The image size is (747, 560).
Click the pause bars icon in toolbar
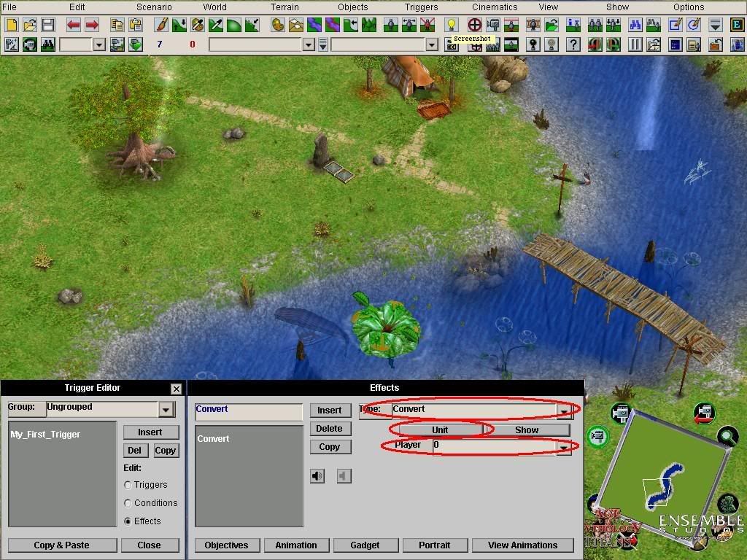coord(635,44)
